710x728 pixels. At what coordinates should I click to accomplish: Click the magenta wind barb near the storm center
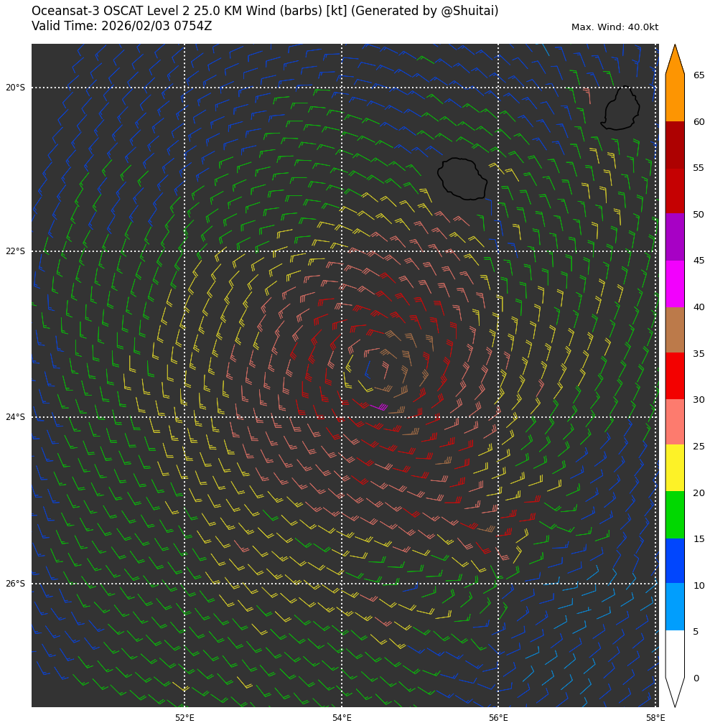[x=381, y=407]
